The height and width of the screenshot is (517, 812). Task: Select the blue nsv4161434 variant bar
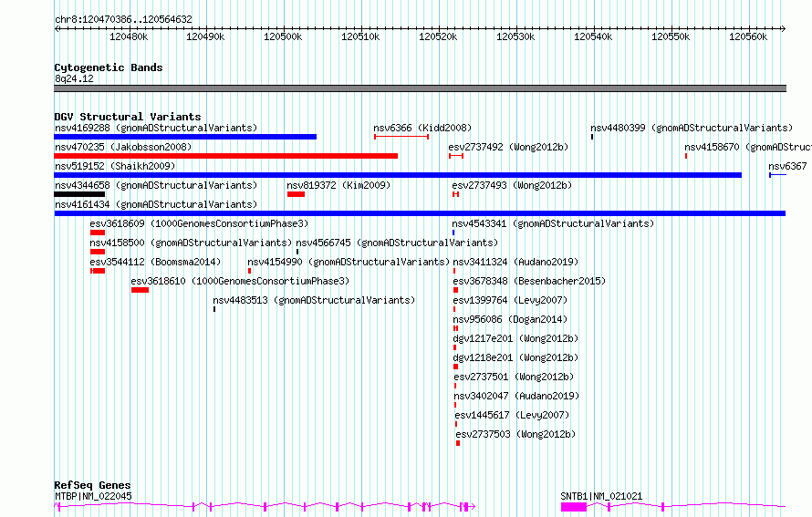(420, 213)
